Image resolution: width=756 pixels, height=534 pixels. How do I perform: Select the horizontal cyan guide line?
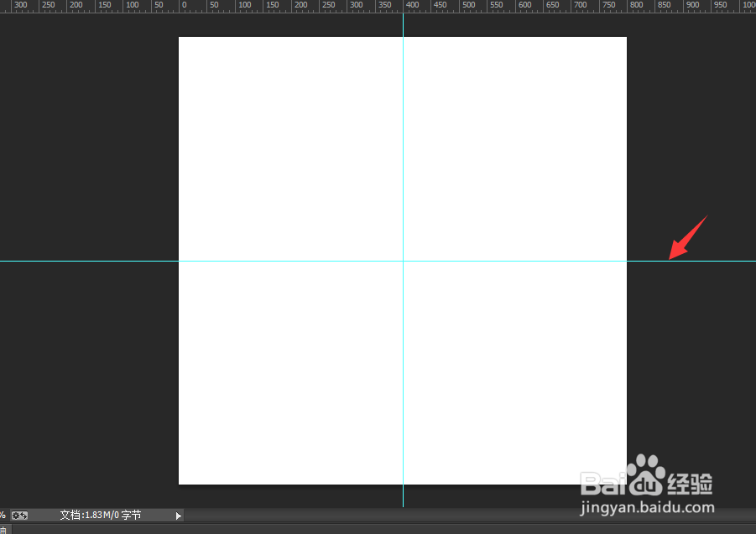(x=378, y=261)
